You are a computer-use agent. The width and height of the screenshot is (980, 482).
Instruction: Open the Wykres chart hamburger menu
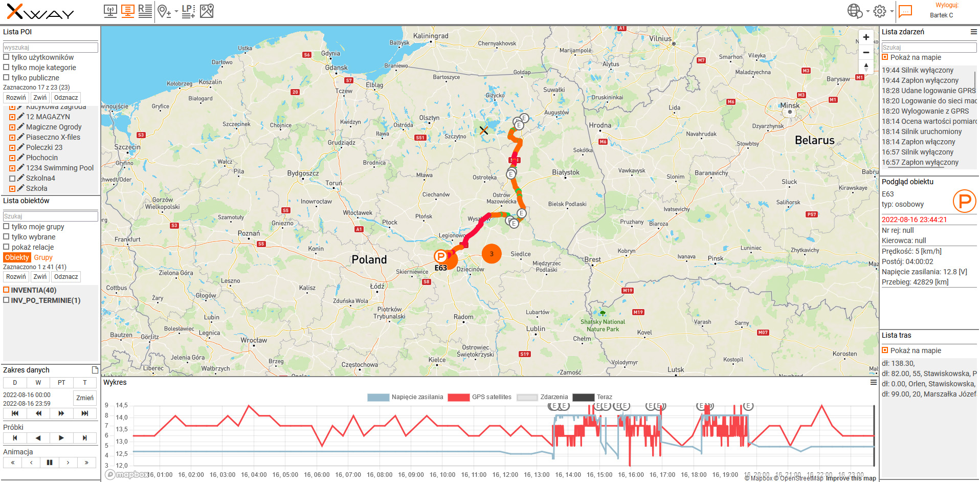pos(874,382)
